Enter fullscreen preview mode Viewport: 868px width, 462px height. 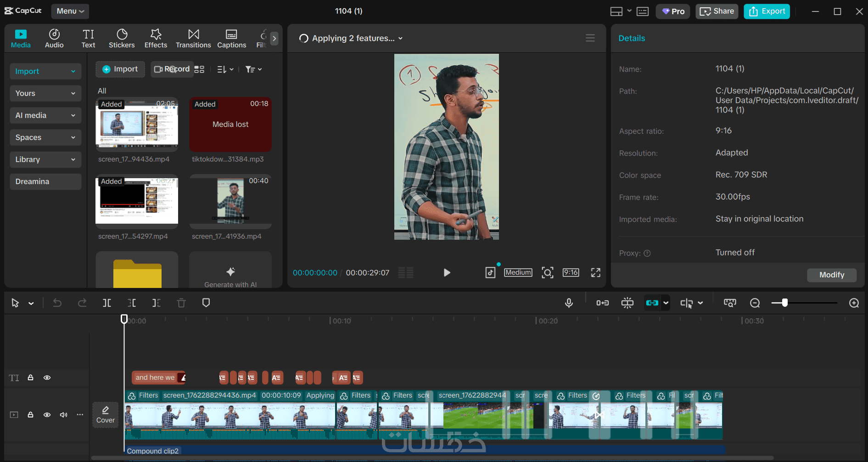coord(595,273)
